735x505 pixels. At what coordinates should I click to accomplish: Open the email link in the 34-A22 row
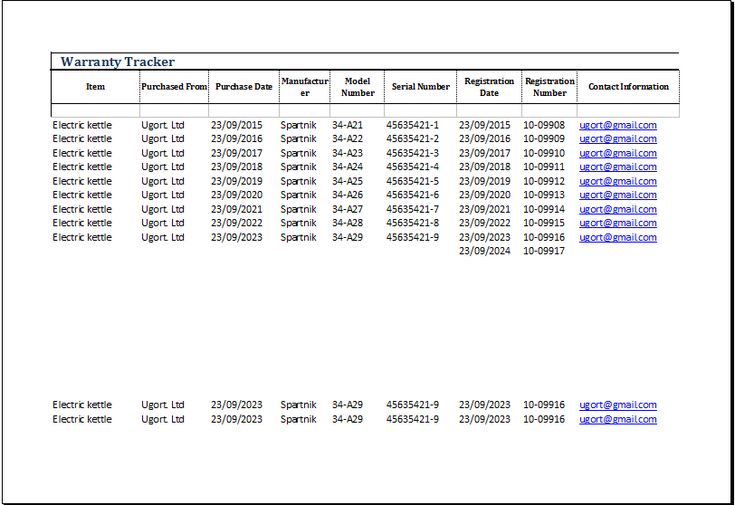[618, 139]
